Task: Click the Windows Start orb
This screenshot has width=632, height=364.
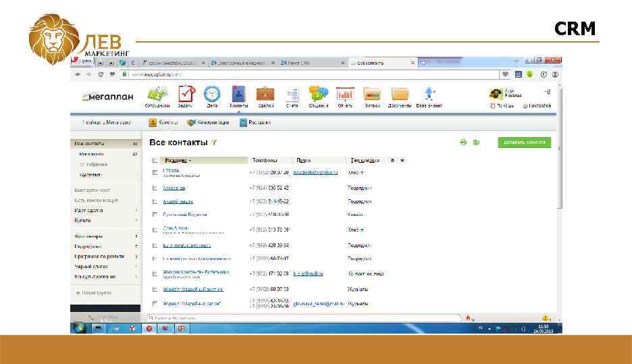Action: 79,328
